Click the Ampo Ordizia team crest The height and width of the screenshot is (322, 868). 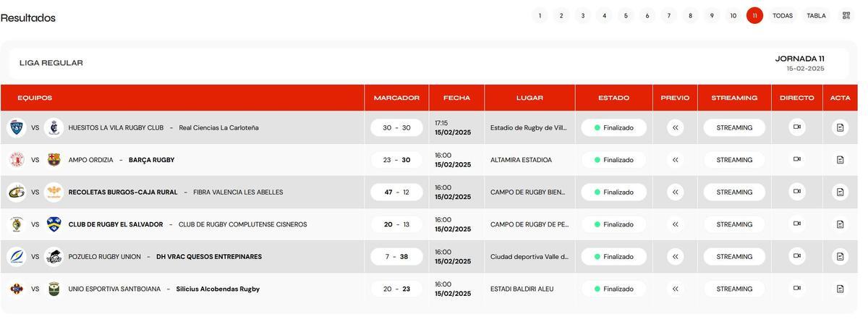click(x=17, y=160)
